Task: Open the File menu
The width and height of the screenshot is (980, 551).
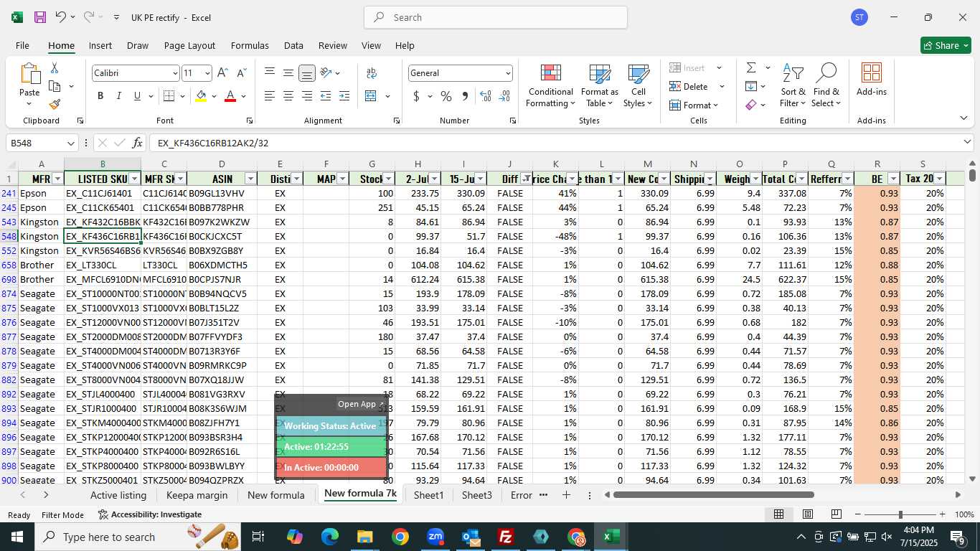Action: [x=23, y=45]
